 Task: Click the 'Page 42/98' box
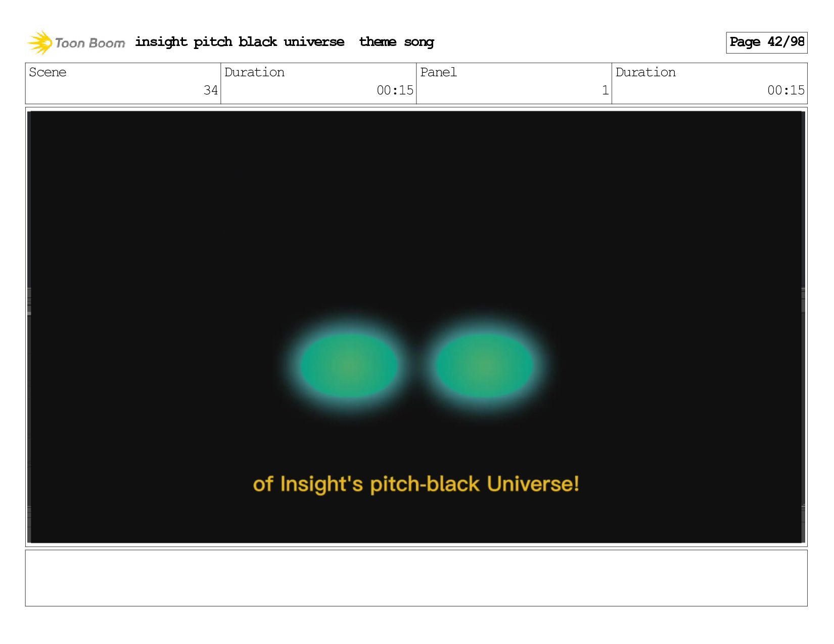coord(766,42)
